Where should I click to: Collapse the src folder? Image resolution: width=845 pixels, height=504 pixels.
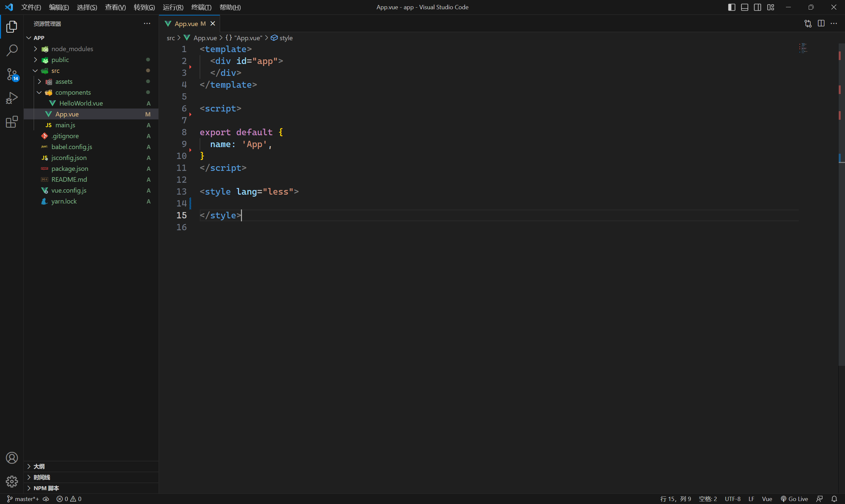[x=91, y=71]
